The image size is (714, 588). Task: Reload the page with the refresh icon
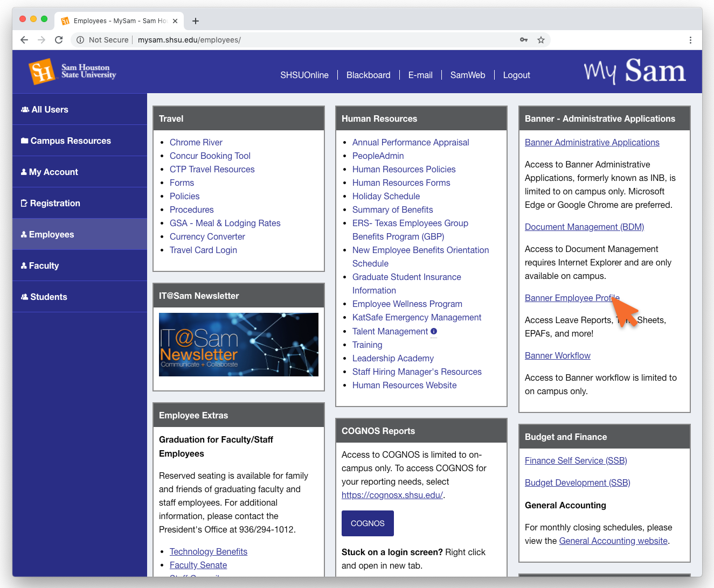coord(59,40)
